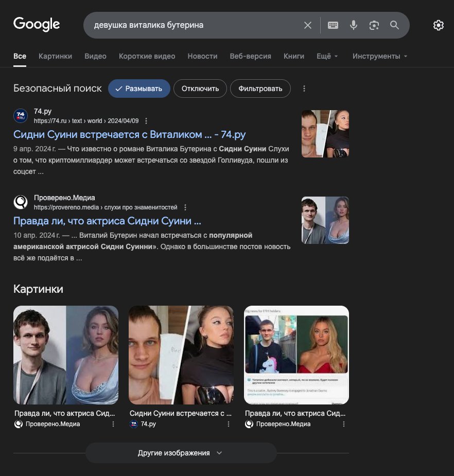Screen dimensions: 454x476
Task: Click into the search input field
Action: click(195, 25)
